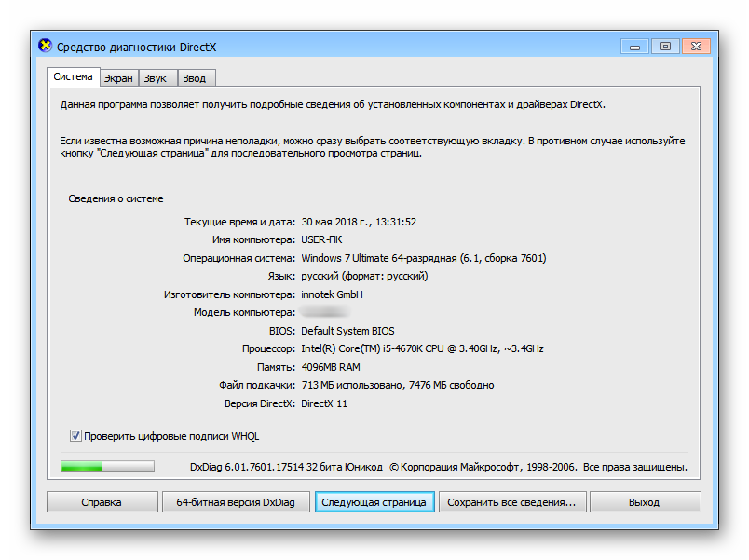This screenshot has height=560, width=749.
Task: Click Сохранить все сведения button
Action: tap(512, 502)
